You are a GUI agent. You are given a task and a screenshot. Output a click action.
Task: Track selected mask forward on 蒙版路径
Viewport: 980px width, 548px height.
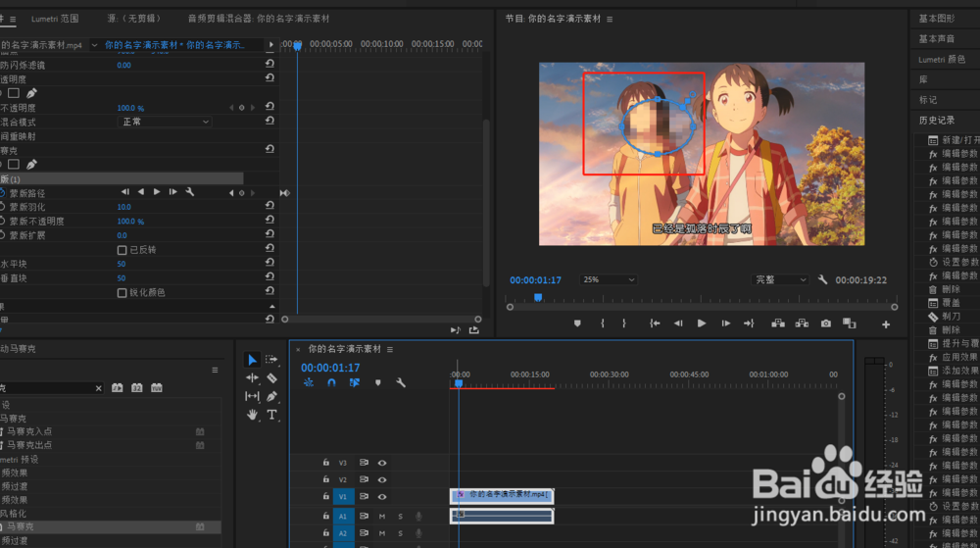click(x=157, y=192)
